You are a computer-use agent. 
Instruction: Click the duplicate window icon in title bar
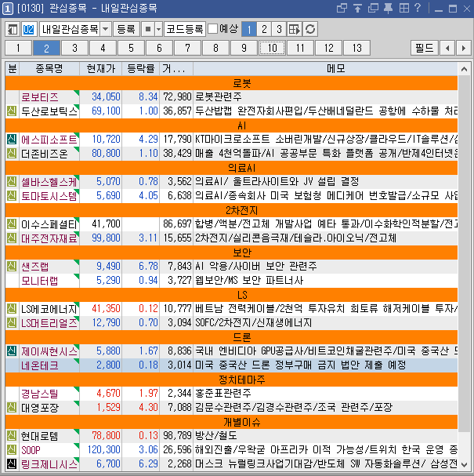click(373, 8)
